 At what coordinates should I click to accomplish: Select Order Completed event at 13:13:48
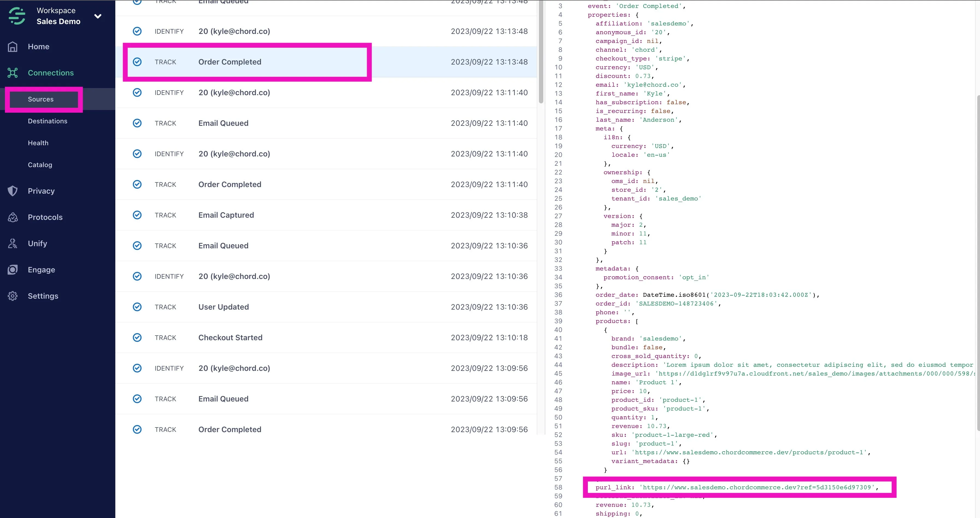[x=326, y=62]
